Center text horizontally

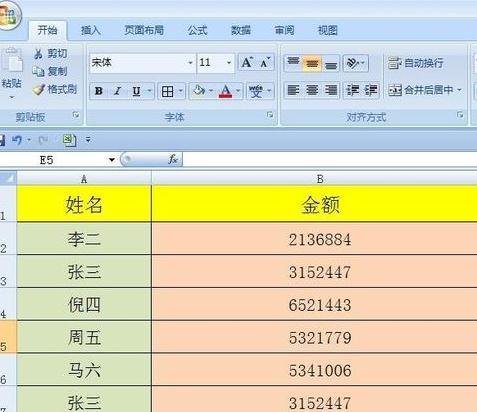click(312, 90)
